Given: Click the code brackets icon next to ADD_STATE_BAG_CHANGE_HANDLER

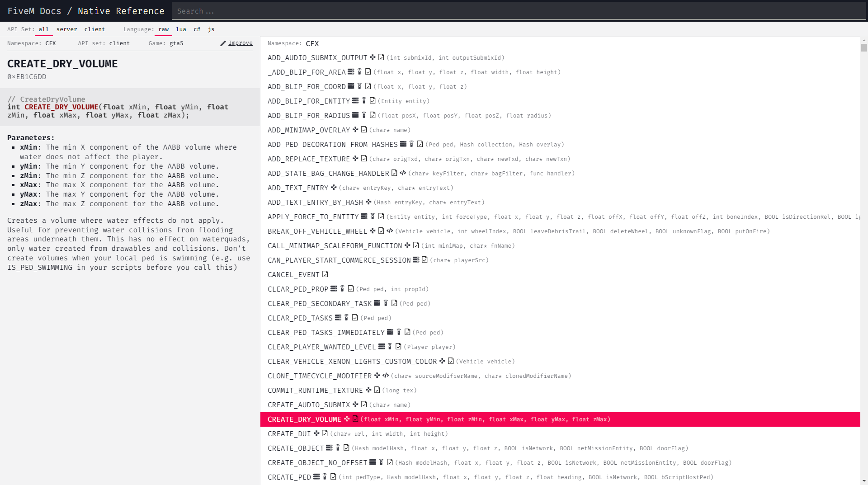Looking at the screenshot, I should [x=403, y=173].
